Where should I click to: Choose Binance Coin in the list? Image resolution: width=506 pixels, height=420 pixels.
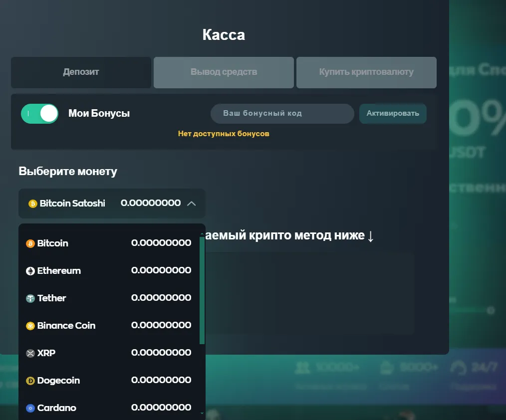point(109,326)
